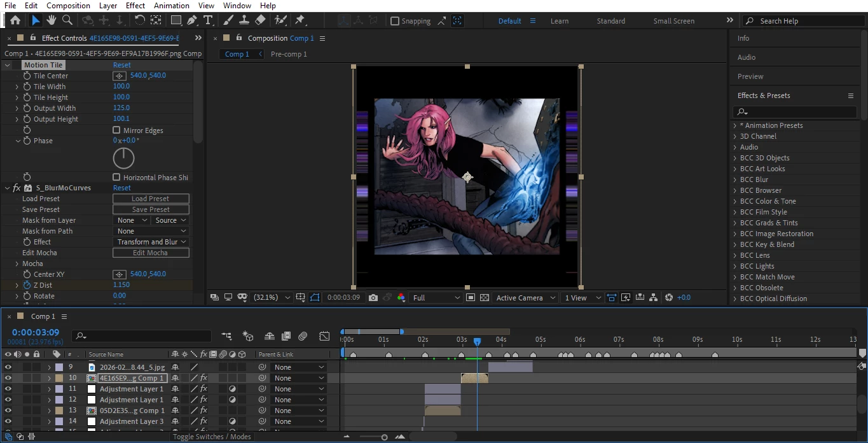Select the Pen tool
Screen dimensions: 868x443
point(192,20)
